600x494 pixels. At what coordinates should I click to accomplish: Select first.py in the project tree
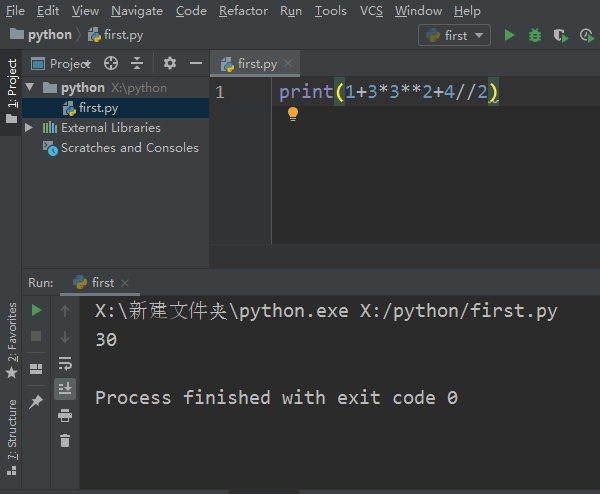pyautogui.click(x=98, y=108)
